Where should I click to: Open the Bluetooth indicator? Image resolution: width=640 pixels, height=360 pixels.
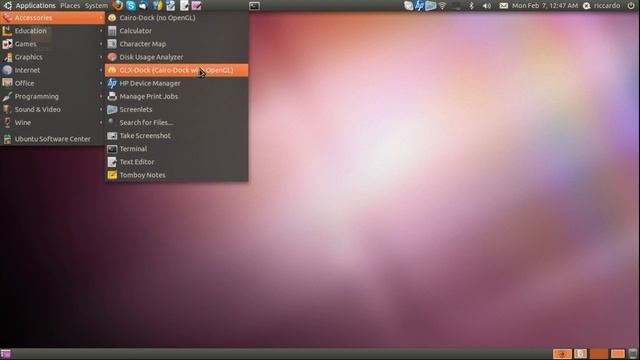(471, 6)
